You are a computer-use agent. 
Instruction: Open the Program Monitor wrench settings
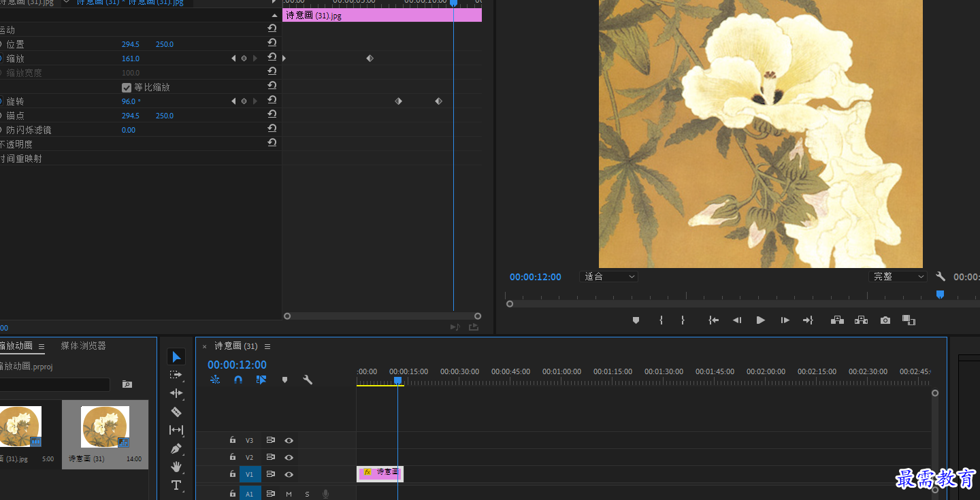click(x=941, y=277)
